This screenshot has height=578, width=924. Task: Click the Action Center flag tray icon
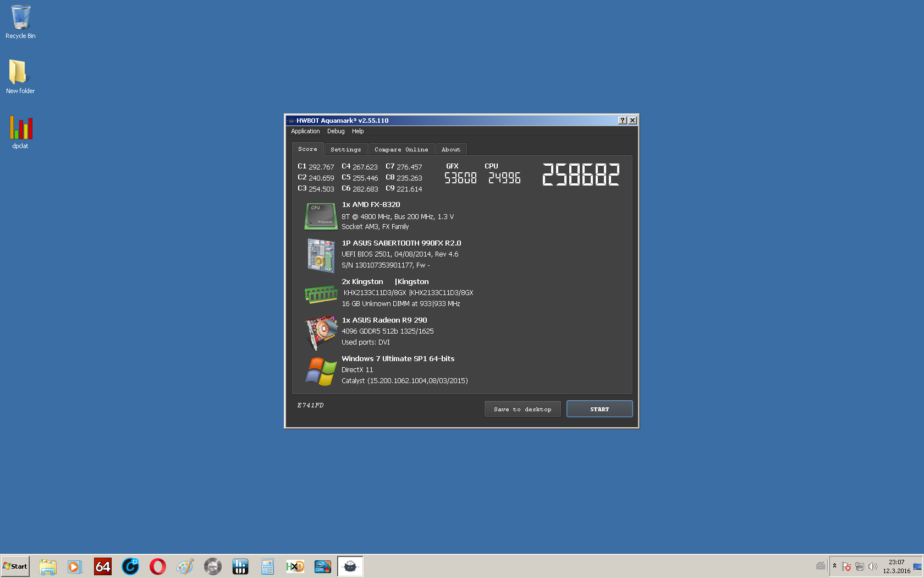pyautogui.click(x=846, y=566)
